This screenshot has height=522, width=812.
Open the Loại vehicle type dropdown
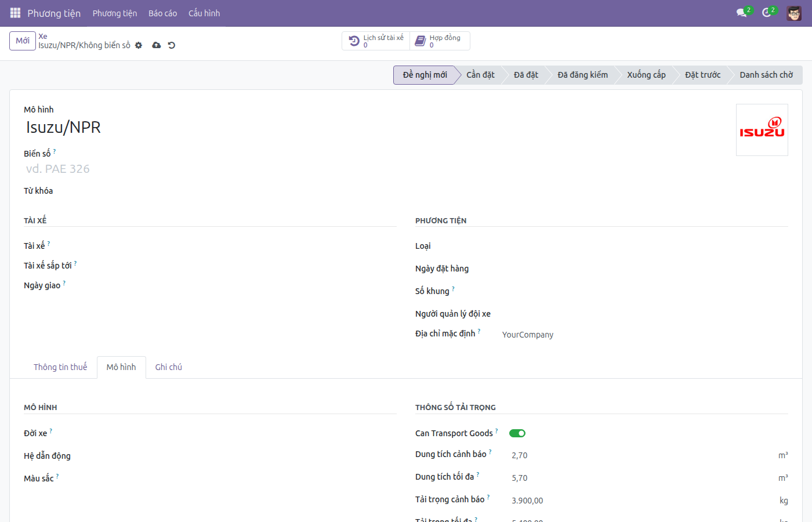coord(645,246)
